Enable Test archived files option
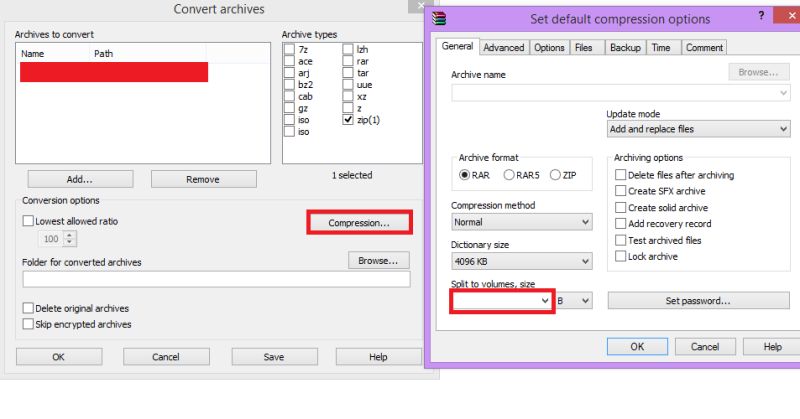 tap(620, 240)
